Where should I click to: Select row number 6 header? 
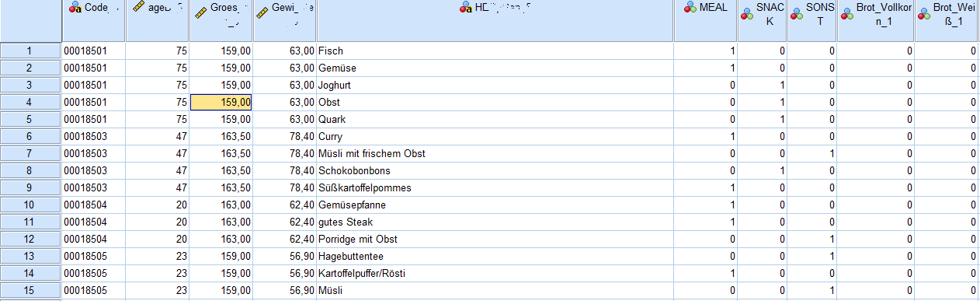(x=30, y=137)
